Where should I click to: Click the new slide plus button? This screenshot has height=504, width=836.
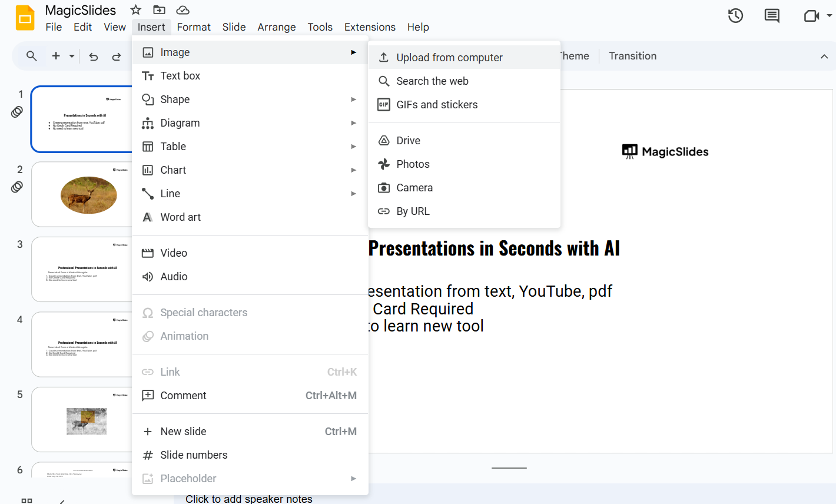[x=56, y=56]
